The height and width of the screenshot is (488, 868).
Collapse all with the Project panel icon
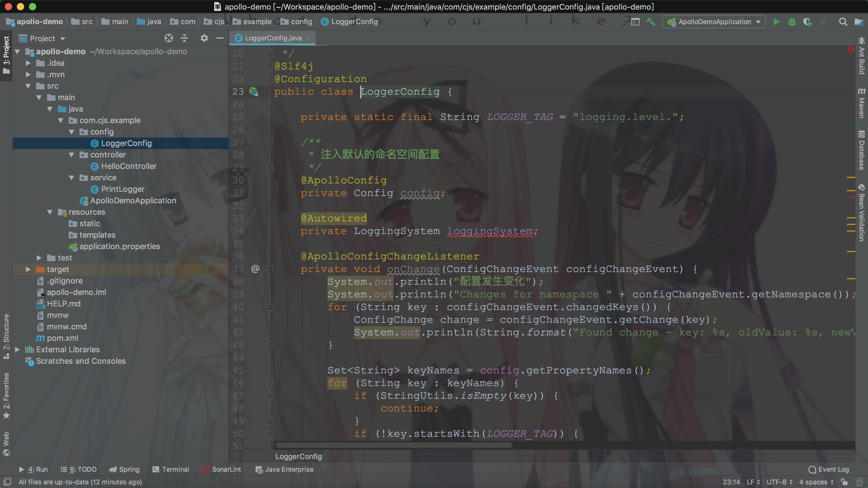click(x=184, y=38)
